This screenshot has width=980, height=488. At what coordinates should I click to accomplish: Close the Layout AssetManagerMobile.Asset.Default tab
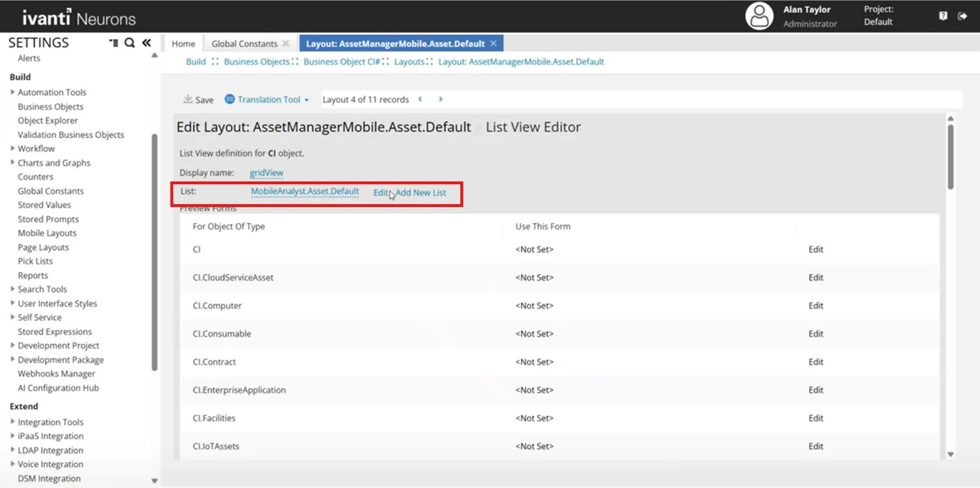coord(493,43)
